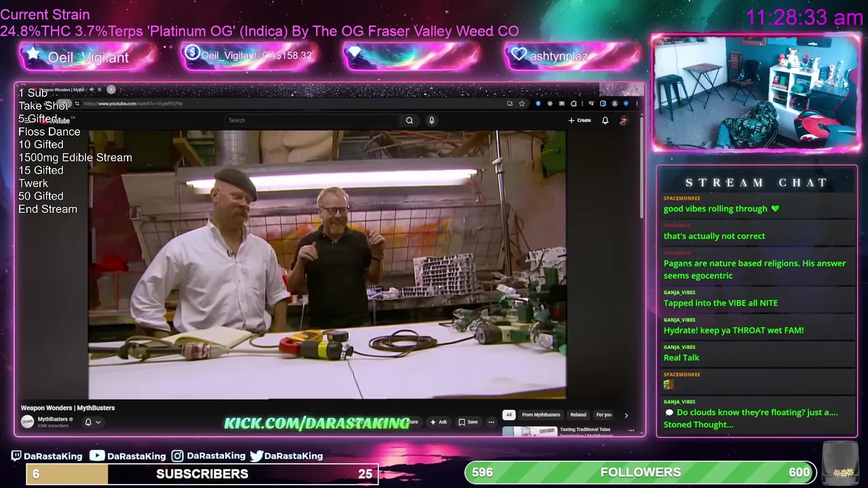The image size is (868, 488).
Task: Click the youtube.com address bar
Action: pyautogui.click(x=292, y=104)
